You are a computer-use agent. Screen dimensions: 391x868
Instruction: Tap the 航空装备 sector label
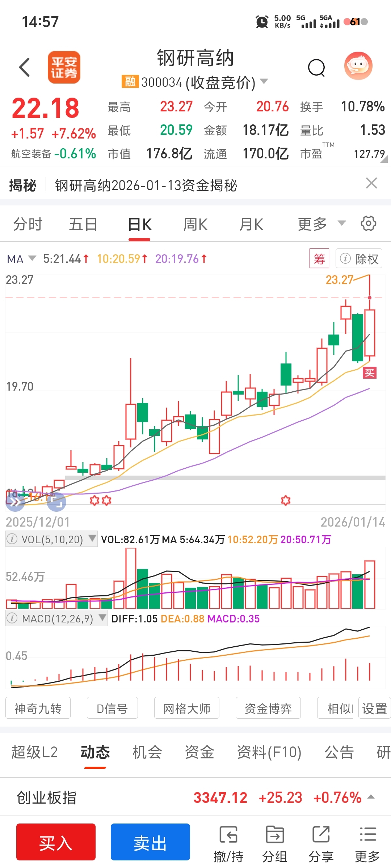pos(31,154)
